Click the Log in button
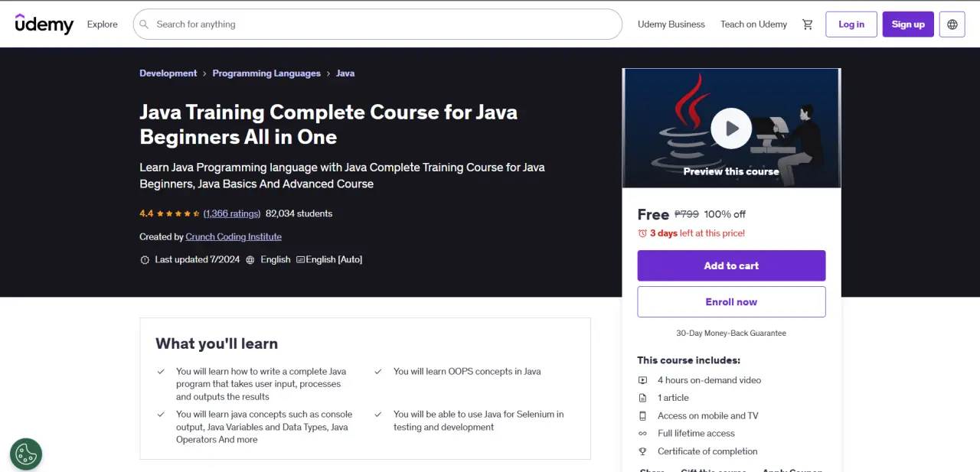This screenshot has width=980, height=472. point(851,24)
